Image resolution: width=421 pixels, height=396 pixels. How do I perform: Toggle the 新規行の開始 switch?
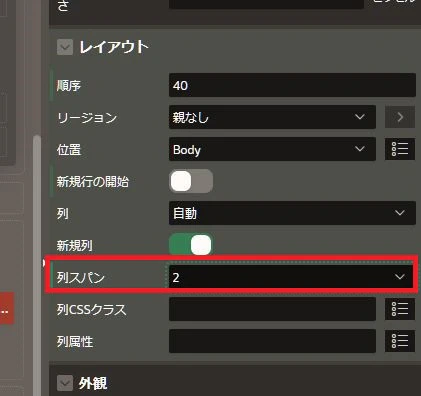point(191,181)
